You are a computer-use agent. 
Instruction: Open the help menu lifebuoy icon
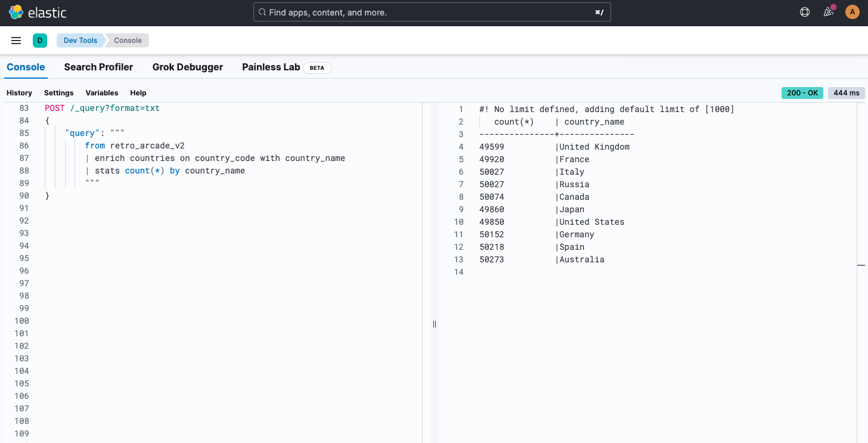805,12
